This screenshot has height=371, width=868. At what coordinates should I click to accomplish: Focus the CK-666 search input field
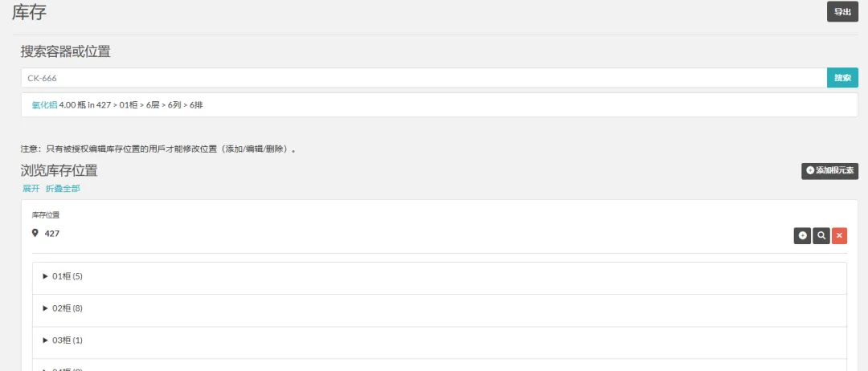[424, 78]
